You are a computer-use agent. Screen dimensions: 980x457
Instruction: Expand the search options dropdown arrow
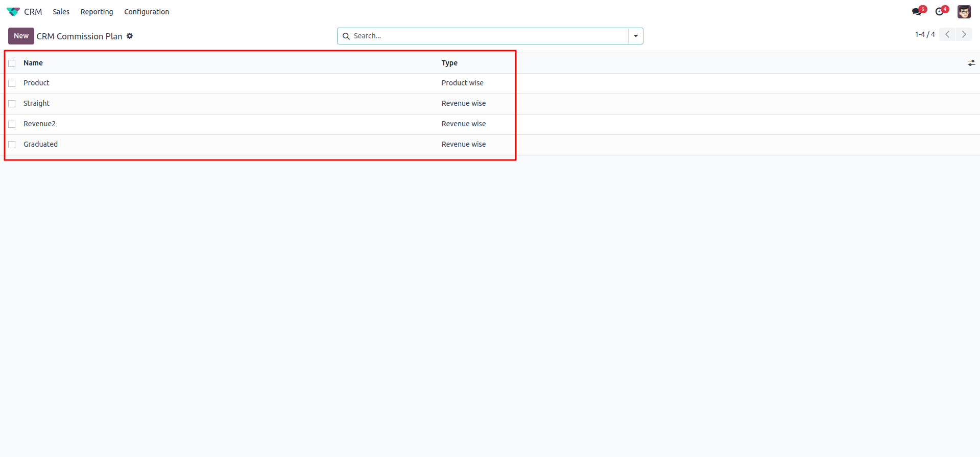(635, 36)
